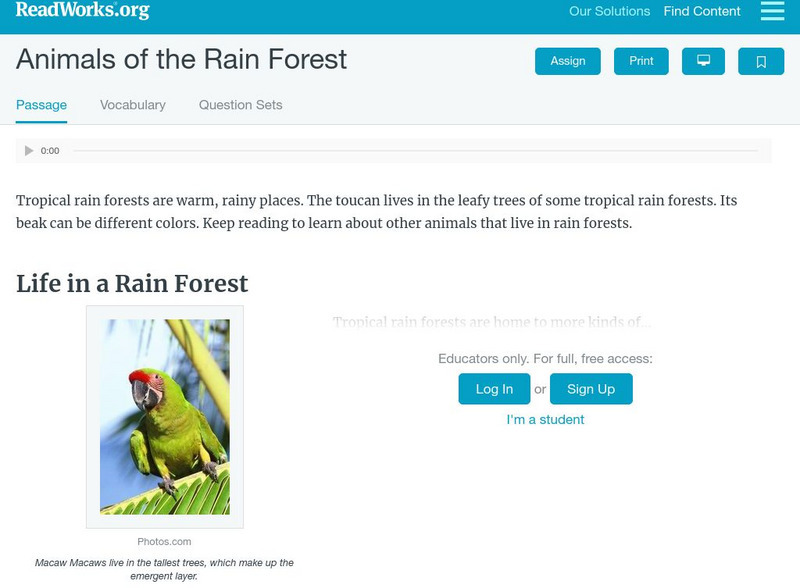
Task: Click the macaw photo
Action: click(165, 416)
